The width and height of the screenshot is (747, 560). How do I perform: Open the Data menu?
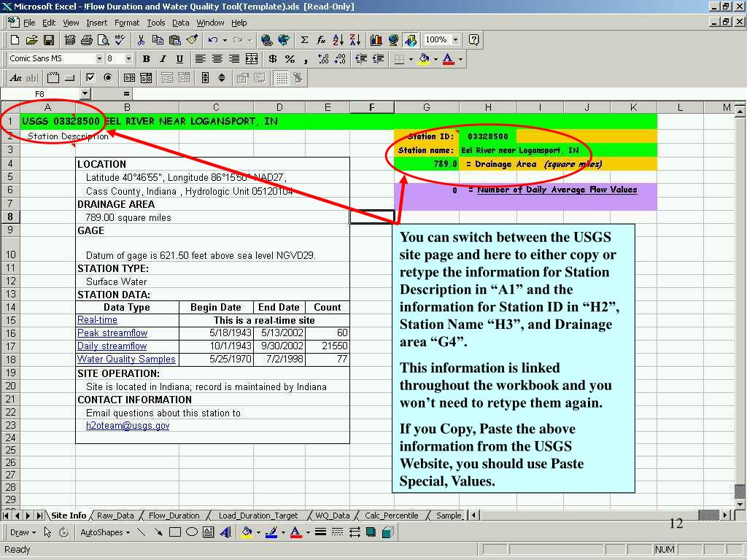(x=181, y=23)
